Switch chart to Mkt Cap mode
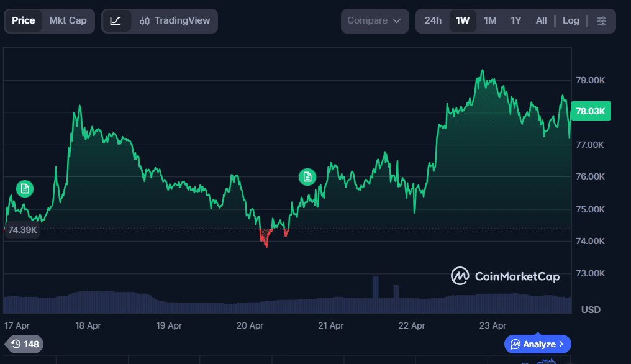The image size is (631, 364). pyautogui.click(x=68, y=21)
